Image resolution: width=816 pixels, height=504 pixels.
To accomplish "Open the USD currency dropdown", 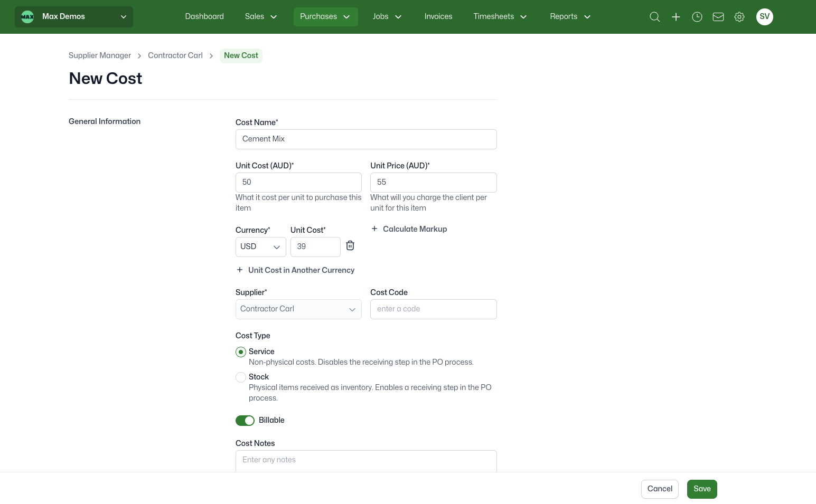I will coord(260,247).
